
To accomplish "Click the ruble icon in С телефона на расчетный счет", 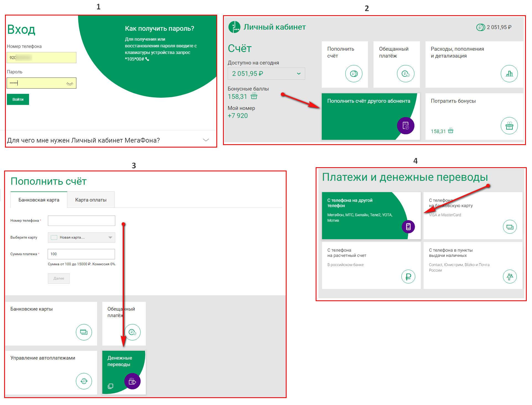I will [x=408, y=276].
